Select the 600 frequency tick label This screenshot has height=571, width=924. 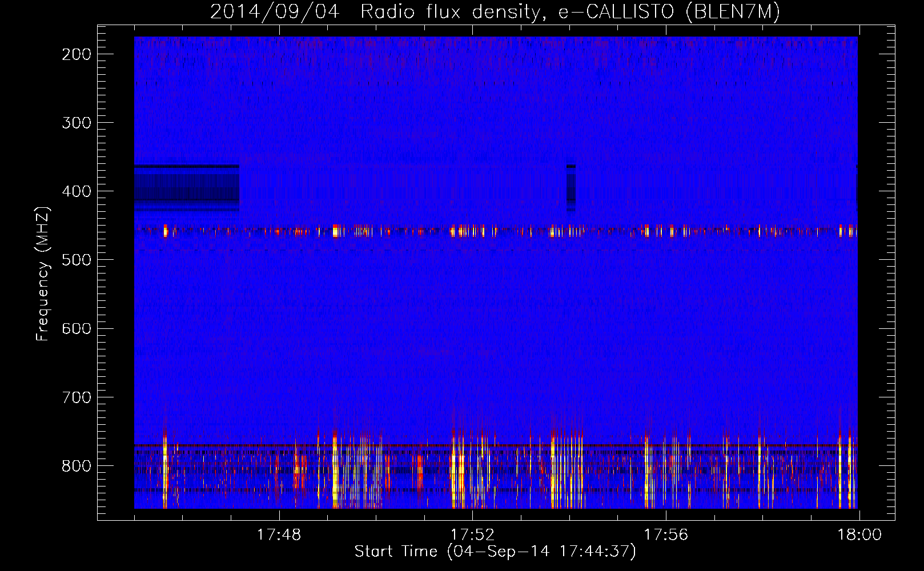(77, 328)
